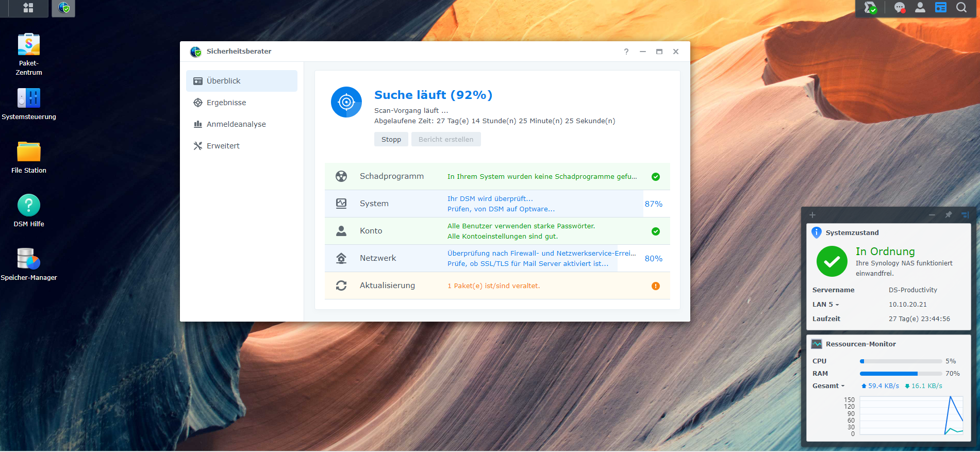Click the green In Ordnung status checkmark
The image size is (980, 452).
pyautogui.click(x=832, y=261)
